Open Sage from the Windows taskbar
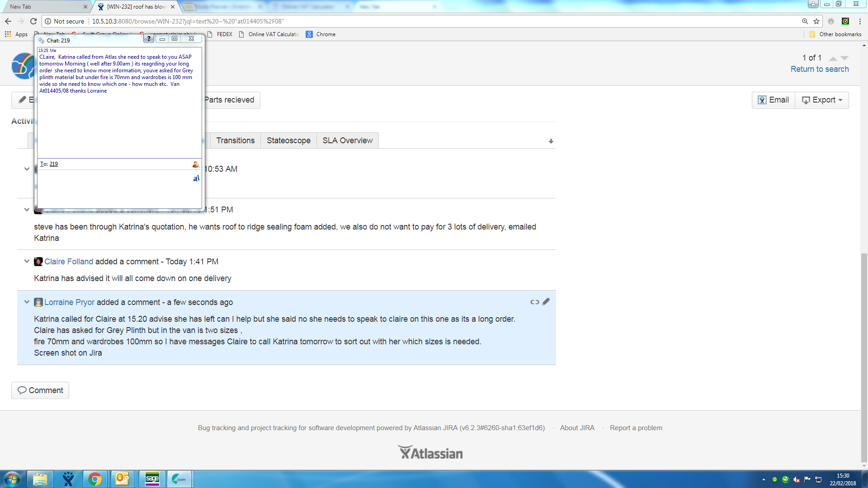Image resolution: width=868 pixels, height=488 pixels. click(152, 479)
